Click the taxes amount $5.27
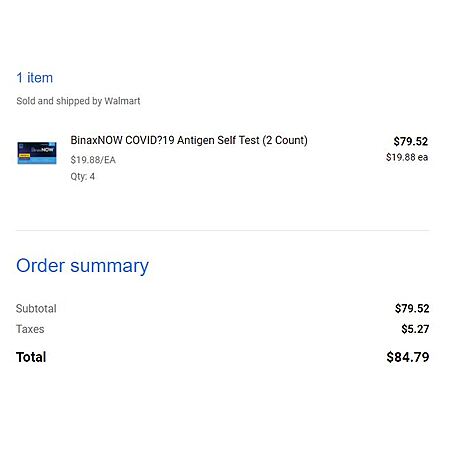Viewport: 450px width, 450px height. [x=415, y=329]
